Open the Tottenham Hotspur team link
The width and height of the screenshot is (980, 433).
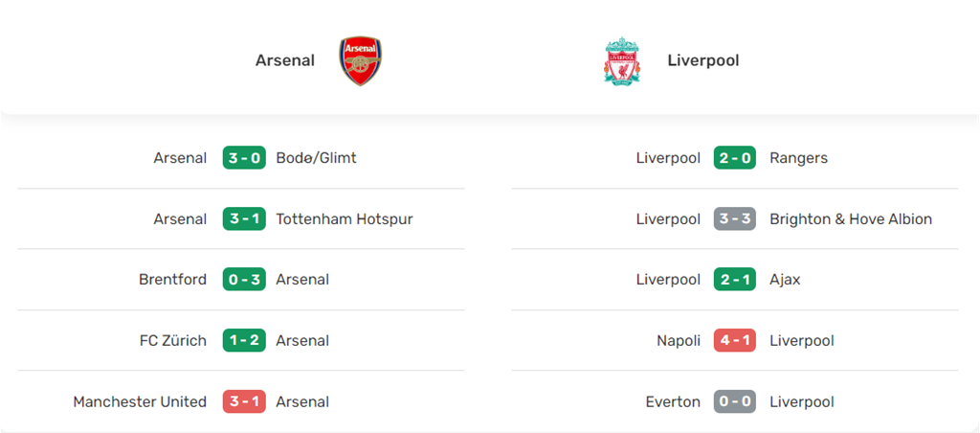coord(345,219)
